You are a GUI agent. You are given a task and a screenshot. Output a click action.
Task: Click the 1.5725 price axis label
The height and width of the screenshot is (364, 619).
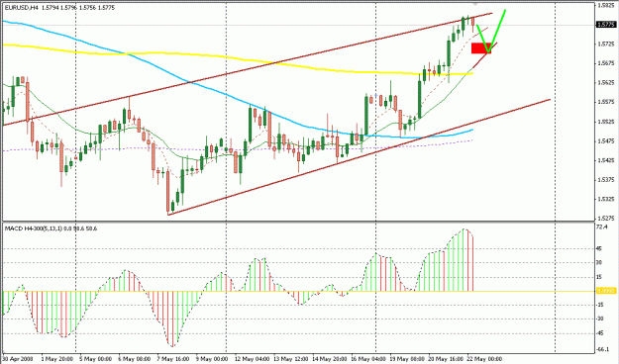(x=606, y=44)
